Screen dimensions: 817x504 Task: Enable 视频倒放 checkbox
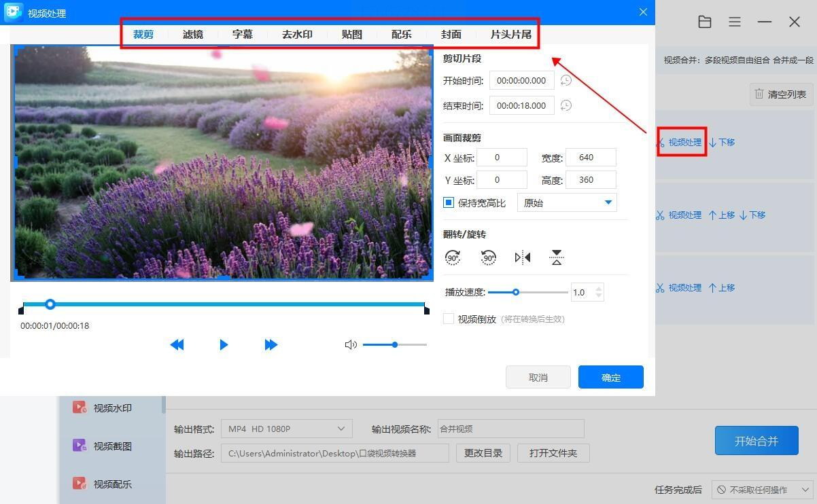(449, 319)
